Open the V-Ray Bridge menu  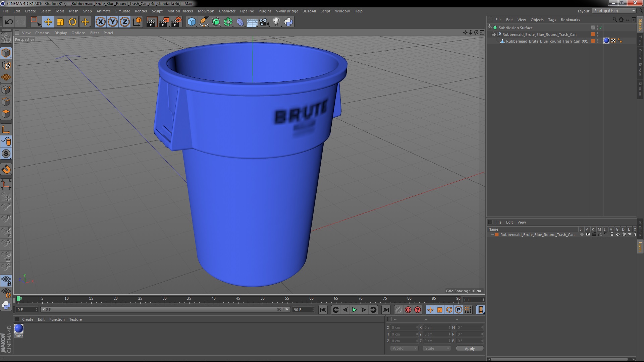point(287,11)
